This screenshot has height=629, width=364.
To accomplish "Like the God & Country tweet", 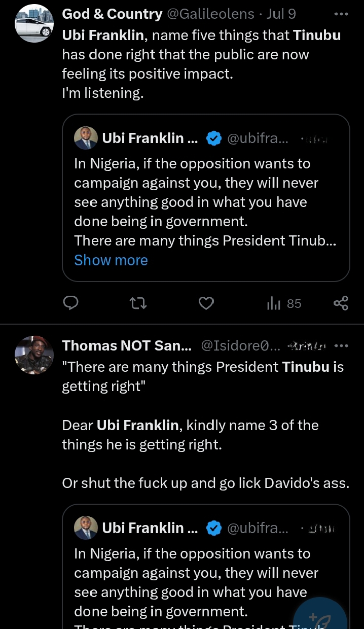I will [x=206, y=303].
